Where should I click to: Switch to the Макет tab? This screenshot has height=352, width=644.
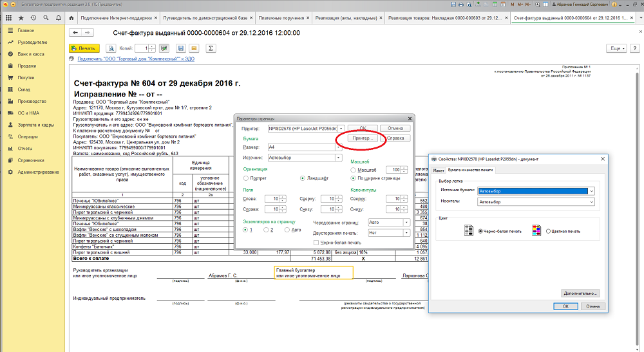point(439,170)
